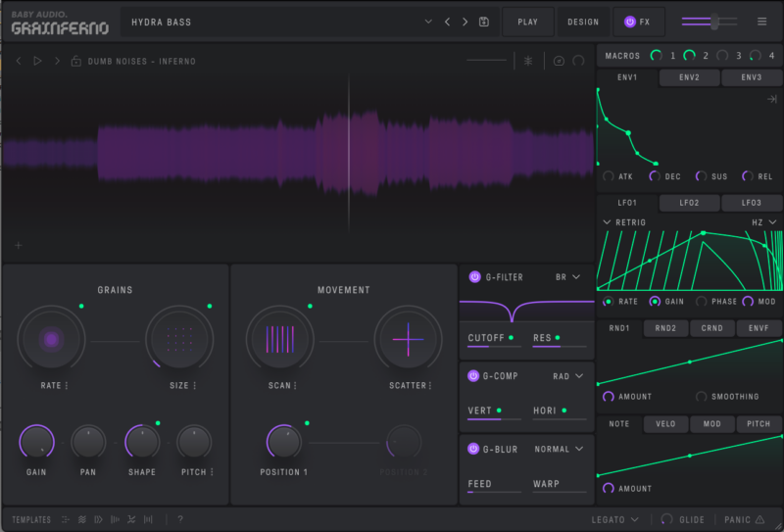Open SIZE options three-dot menu
784x532 pixels.
[x=194, y=385]
